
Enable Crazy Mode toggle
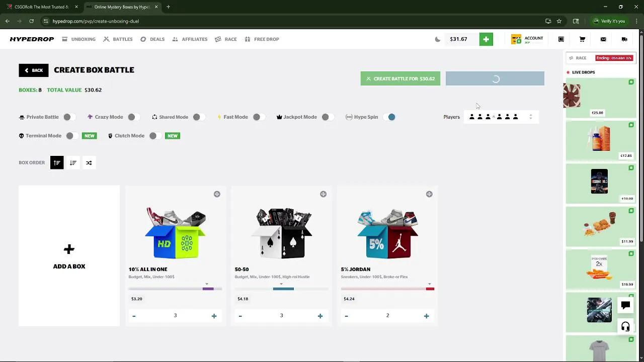pyautogui.click(x=134, y=117)
